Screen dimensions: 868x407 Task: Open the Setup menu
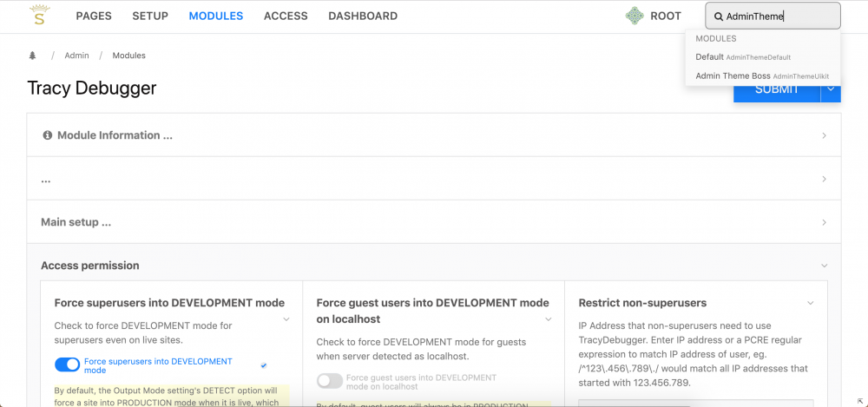(x=150, y=16)
